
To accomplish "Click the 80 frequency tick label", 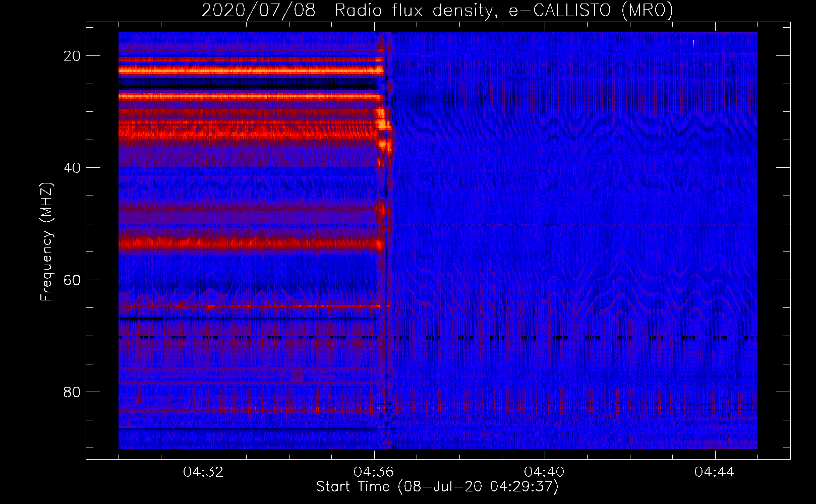I will click(x=72, y=392).
